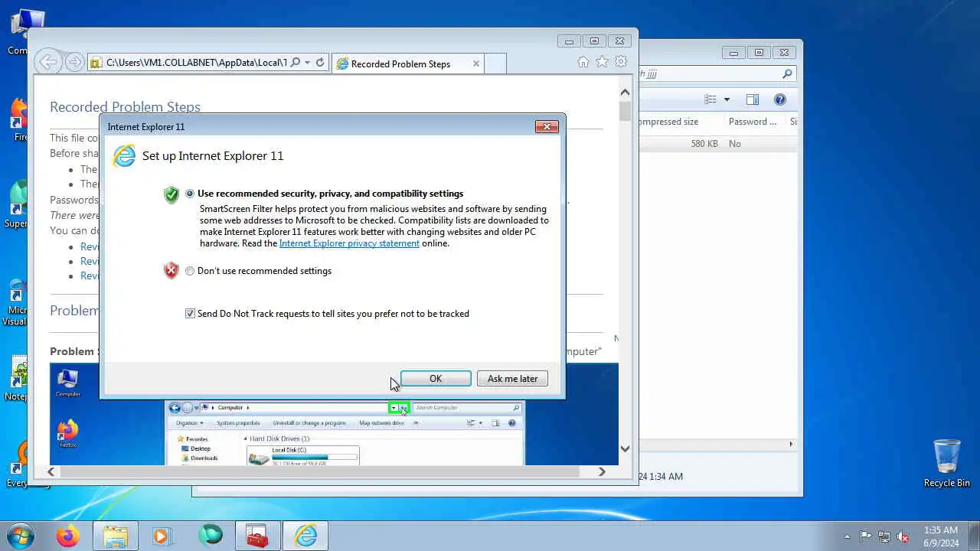This screenshot has height=551, width=980.
Task: Open Firefox from the taskbar
Action: point(67,536)
